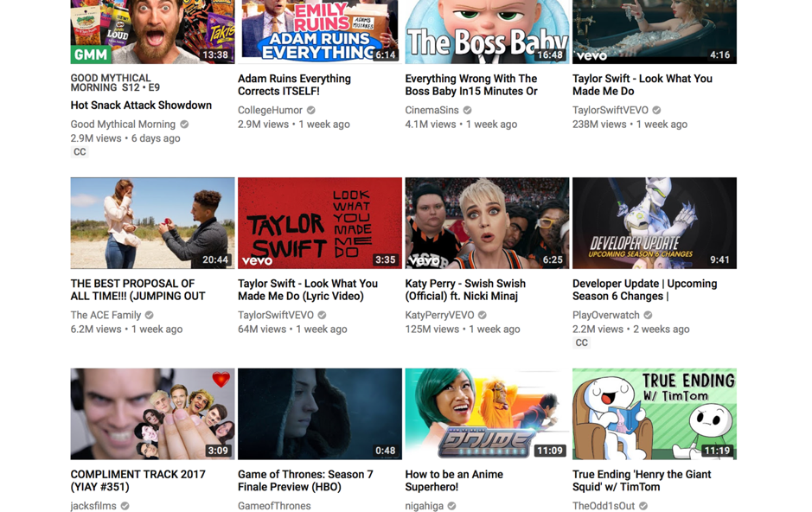Click verified badge next to TheOdd1sOut
The image size is (812, 512).
click(x=643, y=506)
